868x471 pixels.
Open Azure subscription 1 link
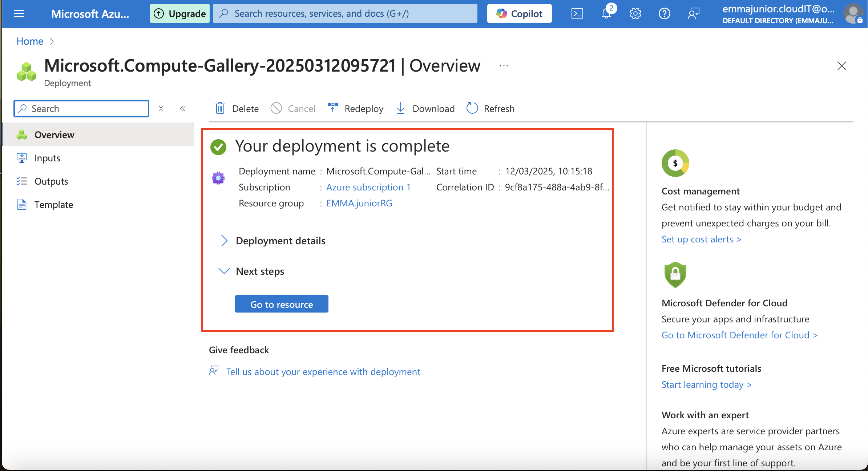tap(368, 187)
